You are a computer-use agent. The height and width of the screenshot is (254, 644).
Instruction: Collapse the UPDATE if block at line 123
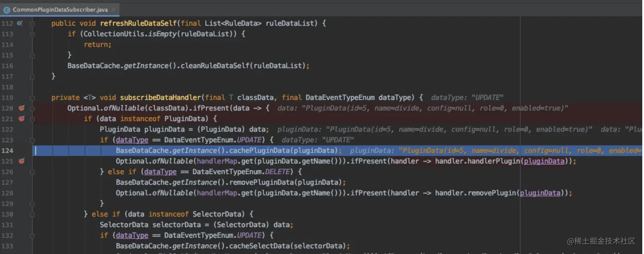pos(32,140)
